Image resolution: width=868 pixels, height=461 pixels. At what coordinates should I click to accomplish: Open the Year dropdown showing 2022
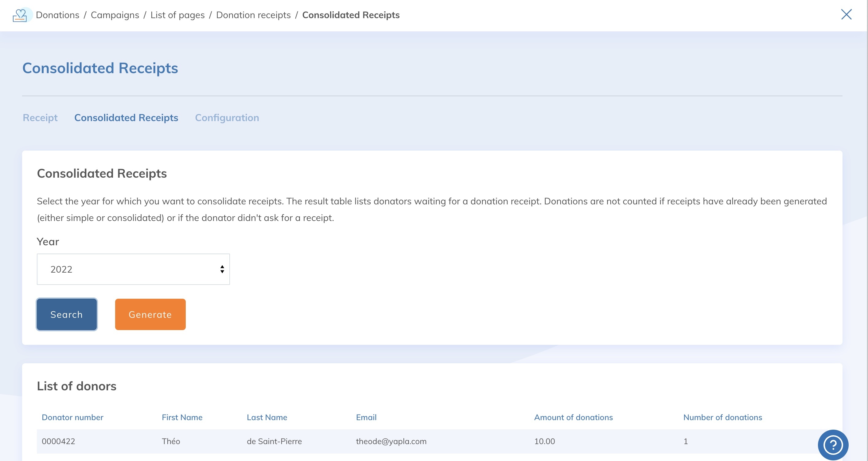133,269
